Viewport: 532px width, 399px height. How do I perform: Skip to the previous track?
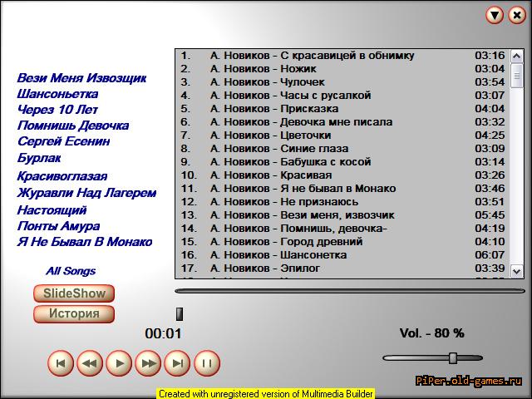[x=61, y=363]
